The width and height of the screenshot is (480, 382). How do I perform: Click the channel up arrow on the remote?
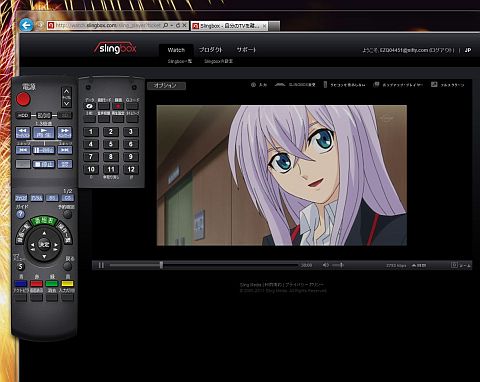[66, 91]
